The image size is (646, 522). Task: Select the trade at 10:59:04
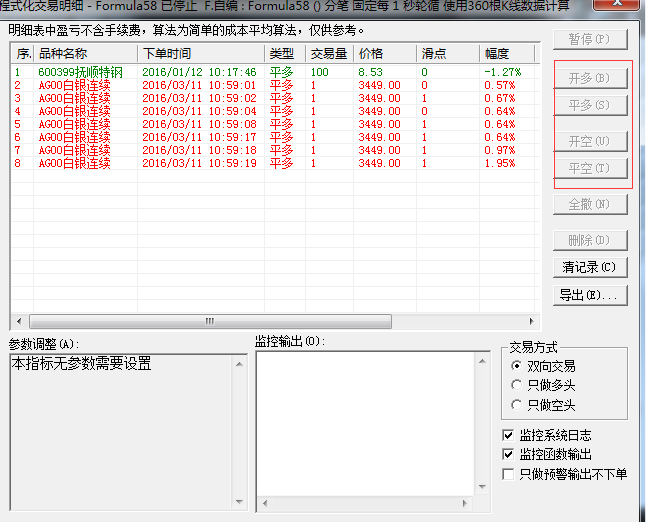(275, 111)
